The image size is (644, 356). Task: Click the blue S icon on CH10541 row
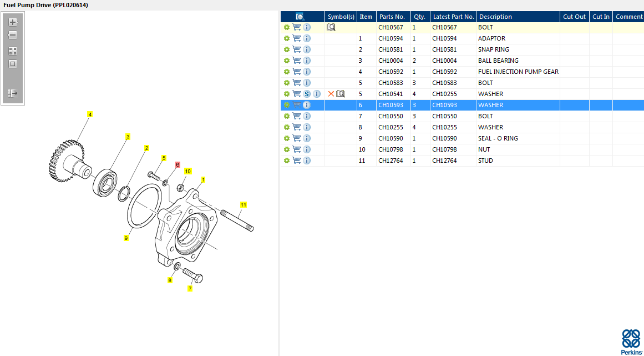click(x=307, y=94)
